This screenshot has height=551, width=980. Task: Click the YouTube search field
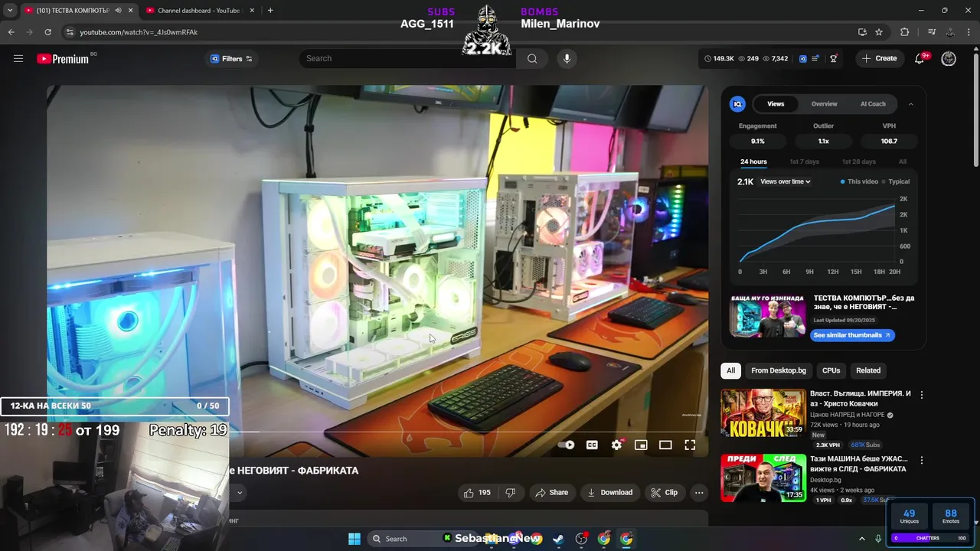click(407, 58)
